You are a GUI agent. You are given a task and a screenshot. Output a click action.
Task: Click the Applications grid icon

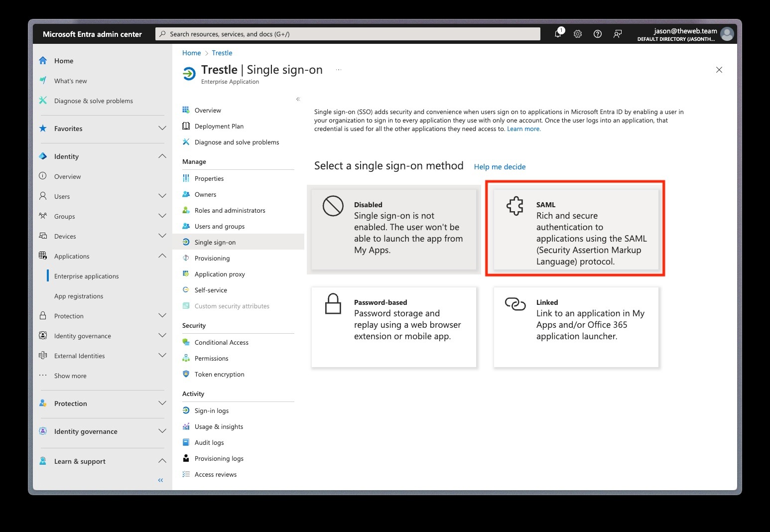click(x=43, y=256)
